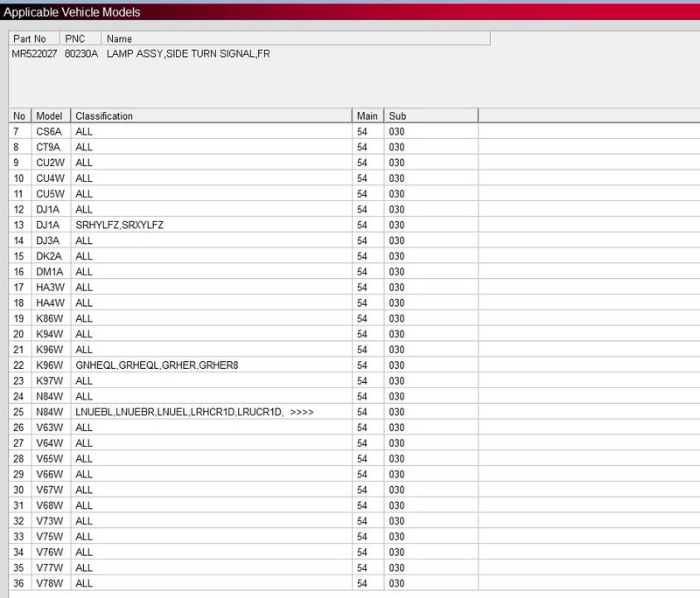The width and height of the screenshot is (700, 598).
Task: Click the PNC value 80230A
Action: coord(81,54)
